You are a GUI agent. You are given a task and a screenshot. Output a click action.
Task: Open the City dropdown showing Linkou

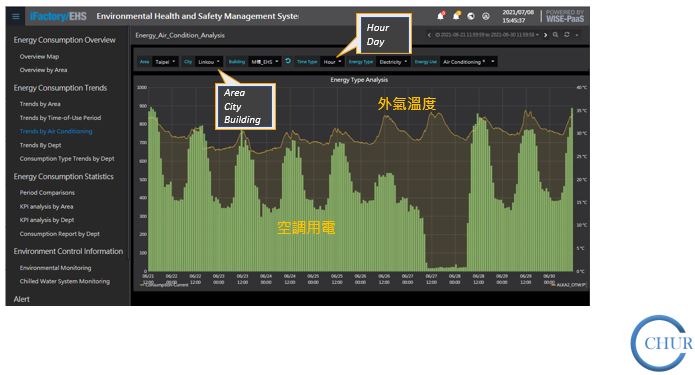(209, 62)
